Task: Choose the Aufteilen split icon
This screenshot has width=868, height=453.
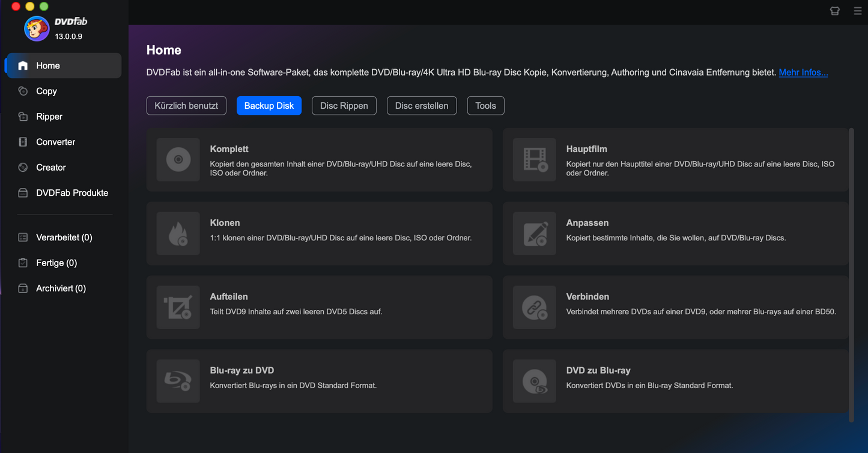Action: click(x=178, y=308)
